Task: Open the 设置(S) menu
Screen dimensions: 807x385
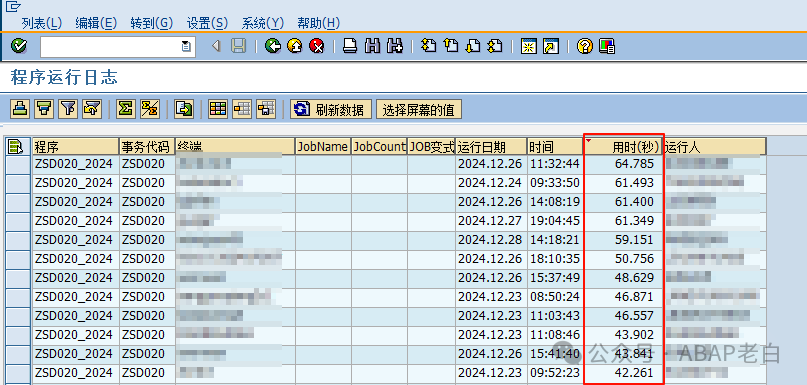Action: pyautogui.click(x=207, y=23)
